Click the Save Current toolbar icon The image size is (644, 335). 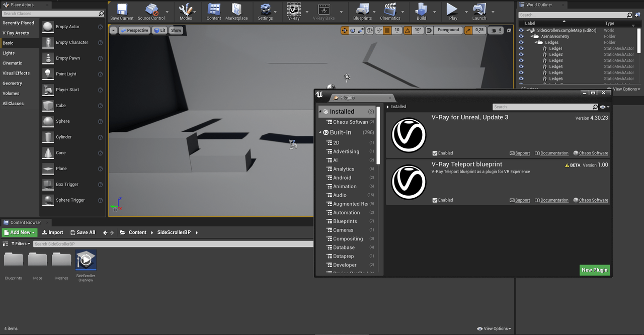point(122,10)
